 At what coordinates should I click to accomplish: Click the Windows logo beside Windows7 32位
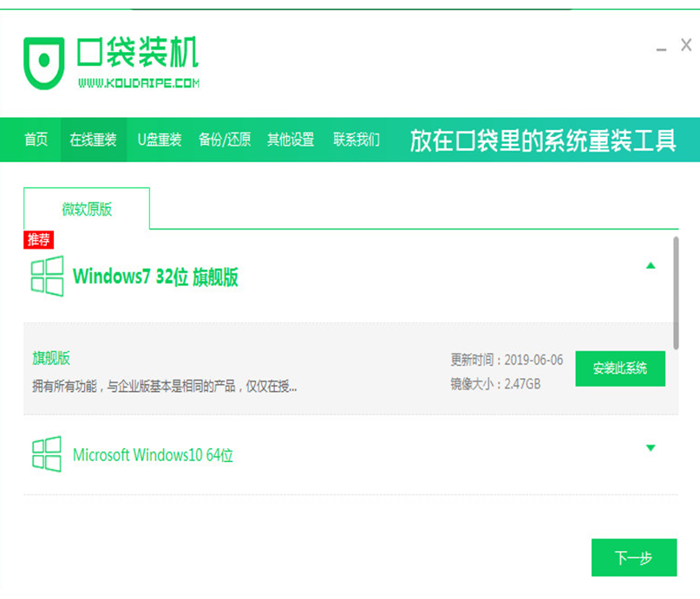47,276
